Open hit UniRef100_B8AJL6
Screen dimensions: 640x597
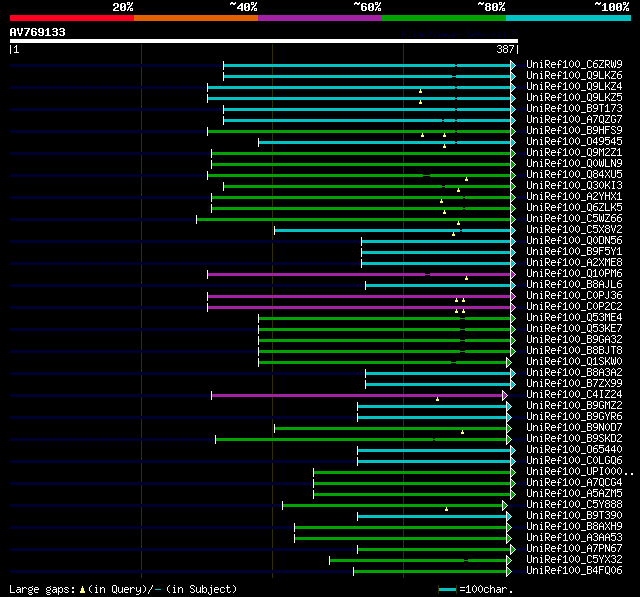(574, 285)
